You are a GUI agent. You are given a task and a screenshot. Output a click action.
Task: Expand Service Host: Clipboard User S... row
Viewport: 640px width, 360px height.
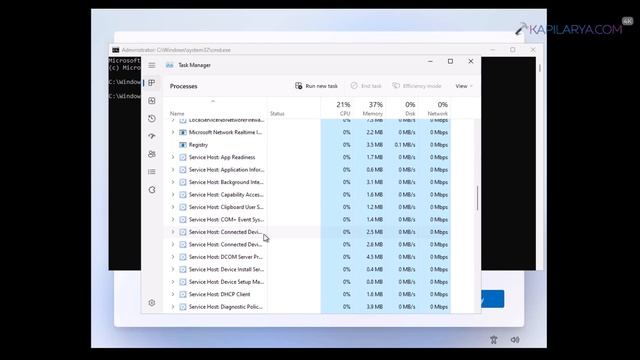tap(173, 207)
